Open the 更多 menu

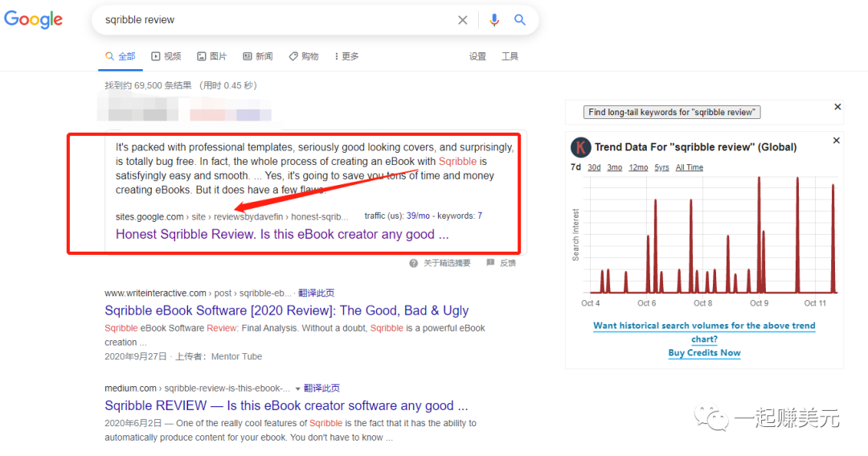tap(347, 56)
